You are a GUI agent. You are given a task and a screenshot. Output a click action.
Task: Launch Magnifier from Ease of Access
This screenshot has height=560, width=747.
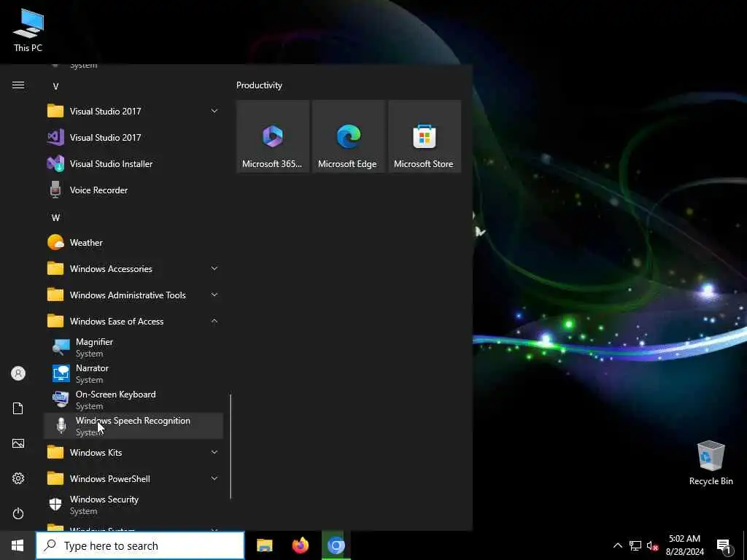pos(133,348)
